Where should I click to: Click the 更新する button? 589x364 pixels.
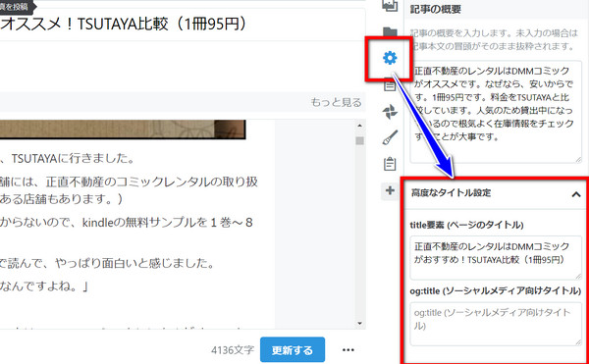(293, 349)
